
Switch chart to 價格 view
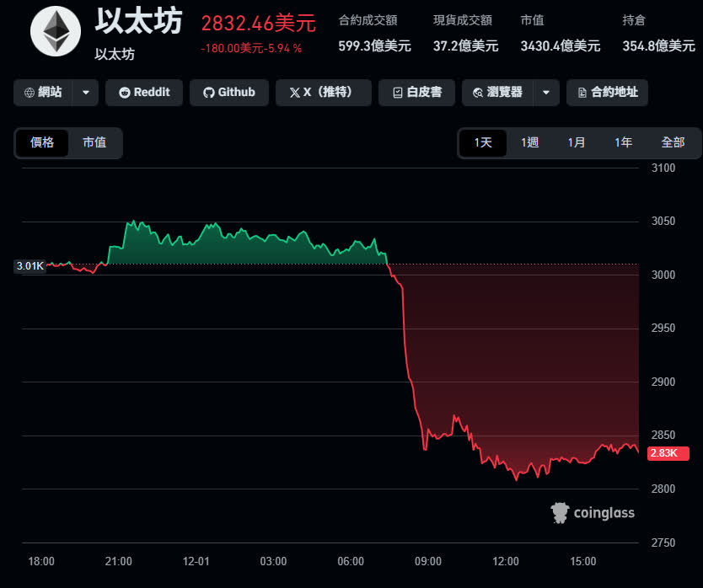42,142
